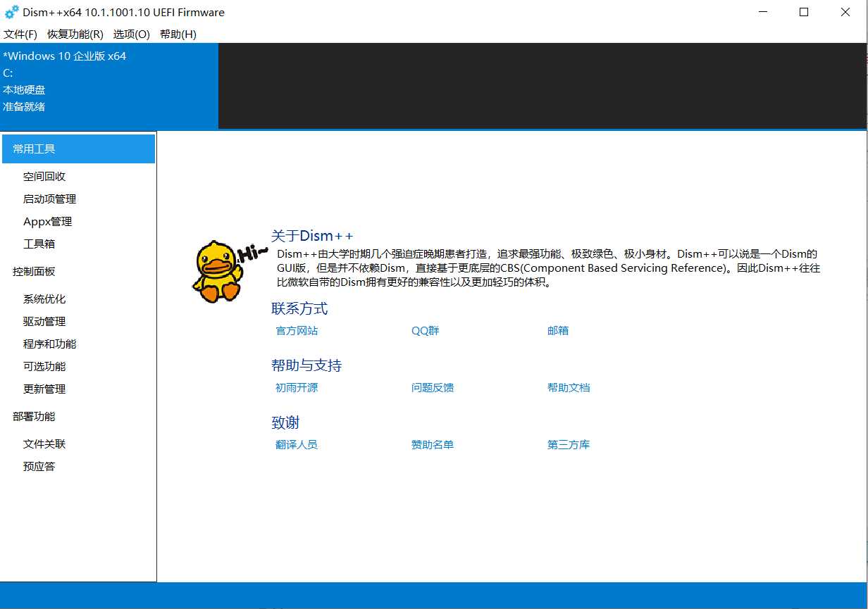View the 第三方库 link
The width and height of the screenshot is (868, 609).
[569, 445]
